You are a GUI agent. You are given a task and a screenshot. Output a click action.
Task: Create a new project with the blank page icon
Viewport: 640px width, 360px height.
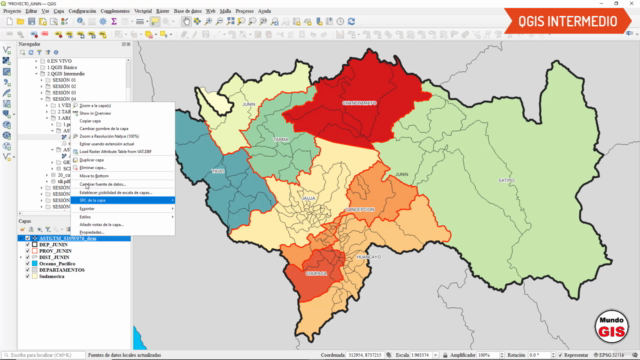pos(10,22)
